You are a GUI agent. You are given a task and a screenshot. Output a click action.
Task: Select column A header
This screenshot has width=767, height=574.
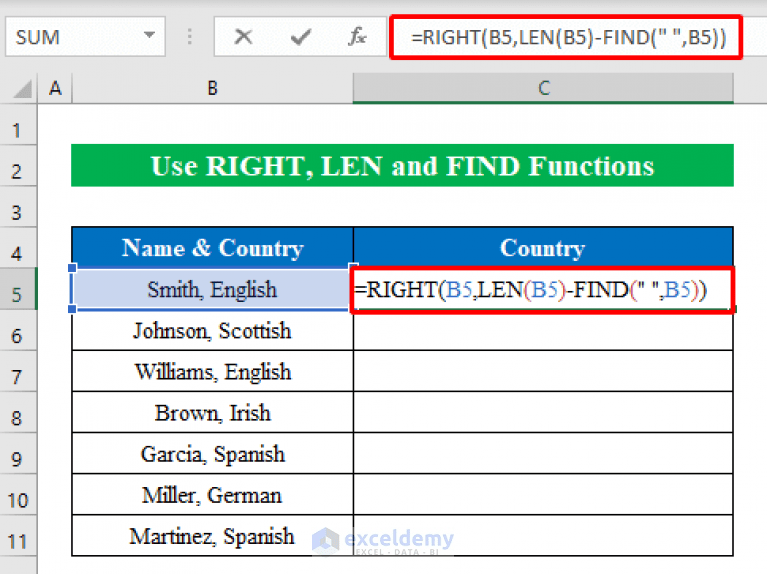55,89
